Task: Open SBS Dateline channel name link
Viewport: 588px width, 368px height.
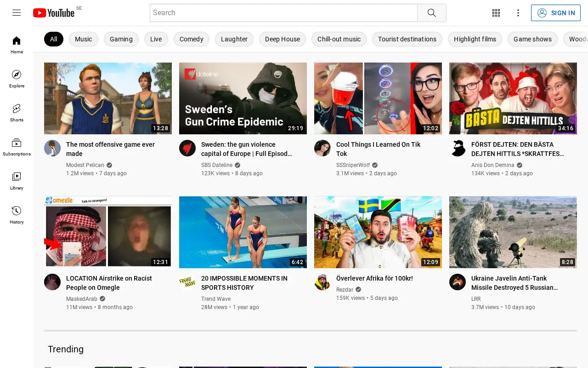Action: pyautogui.click(x=217, y=165)
